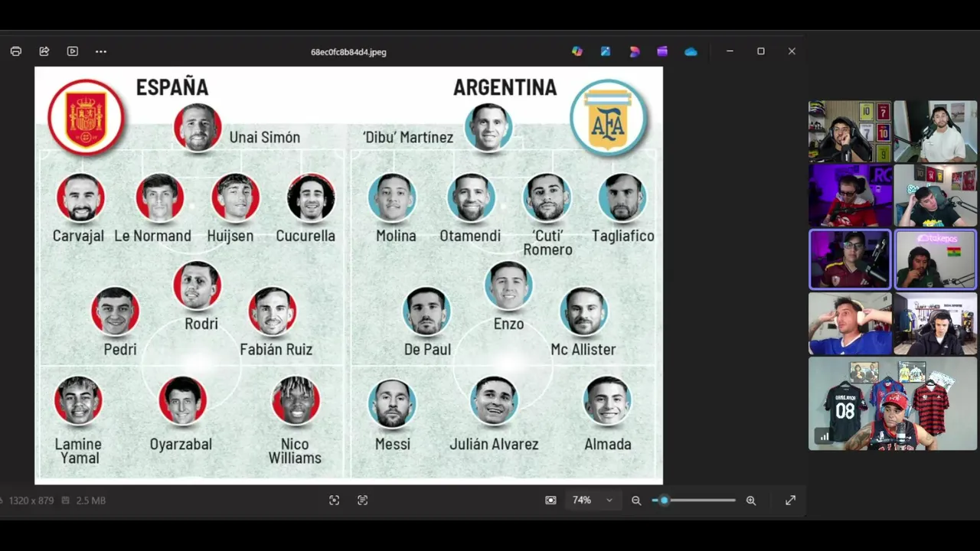Click the file name 68ec0fc8b84d4.jpeg
980x551 pixels.
[348, 52]
